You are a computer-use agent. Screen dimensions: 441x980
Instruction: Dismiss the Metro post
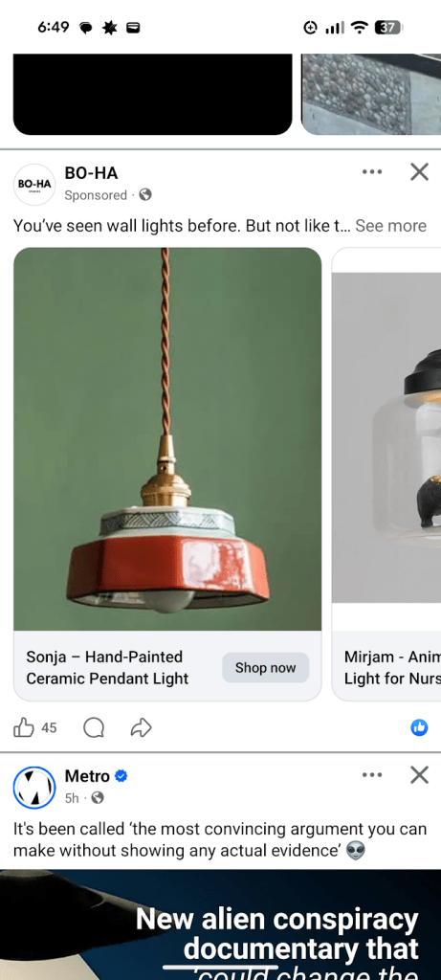click(419, 775)
